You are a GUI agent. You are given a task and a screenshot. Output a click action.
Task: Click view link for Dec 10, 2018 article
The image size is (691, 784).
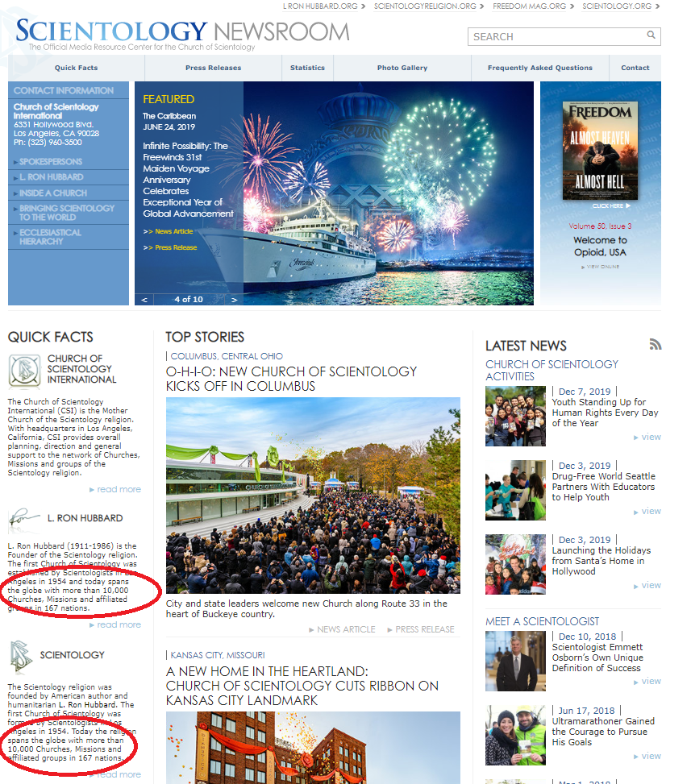(x=647, y=682)
